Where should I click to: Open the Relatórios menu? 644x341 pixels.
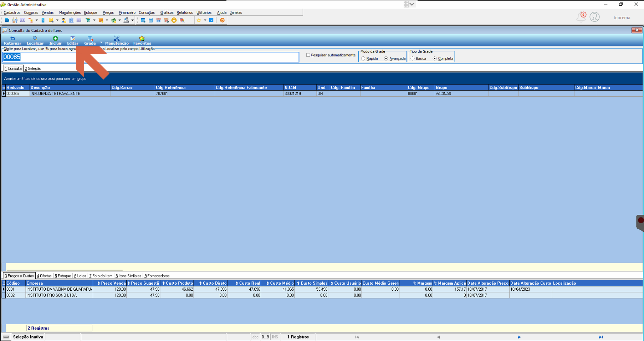click(x=185, y=12)
